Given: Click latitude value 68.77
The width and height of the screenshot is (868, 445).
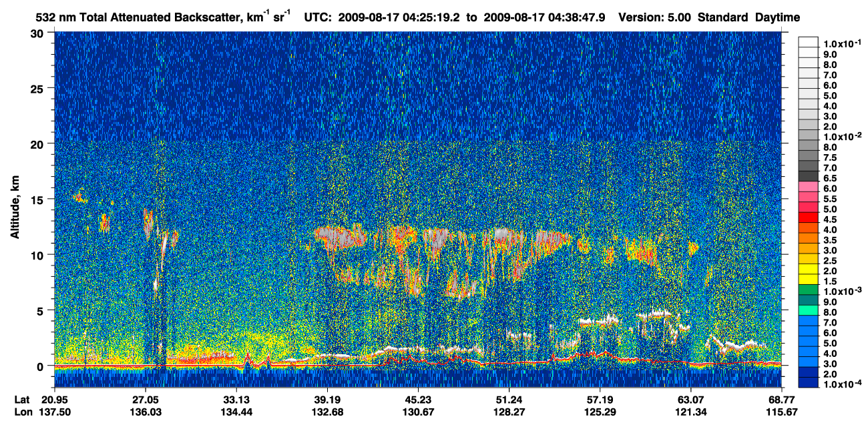Looking at the screenshot, I should (781, 400).
